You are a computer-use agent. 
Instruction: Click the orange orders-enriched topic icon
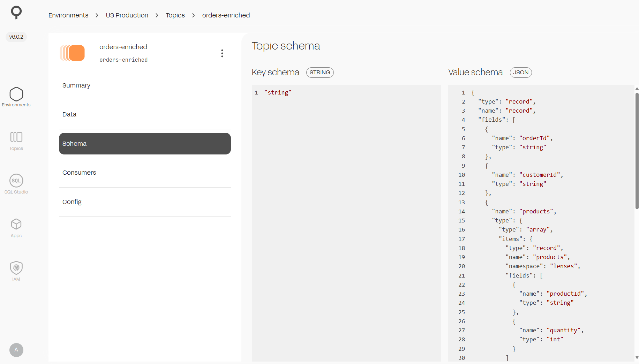[x=72, y=53]
